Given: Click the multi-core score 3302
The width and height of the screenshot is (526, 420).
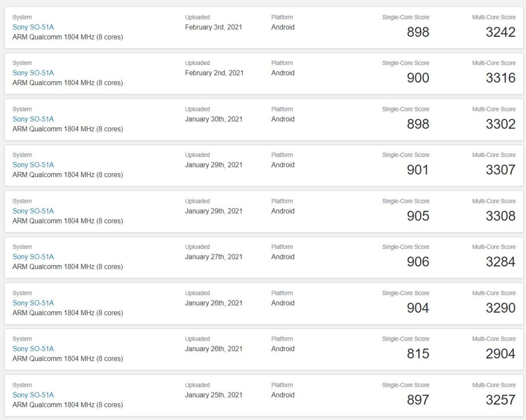Looking at the screenshot, I should 501,124.
